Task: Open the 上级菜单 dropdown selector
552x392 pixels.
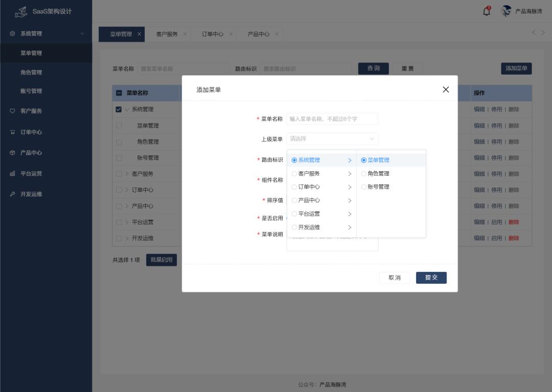Action: tap(332, 139)
